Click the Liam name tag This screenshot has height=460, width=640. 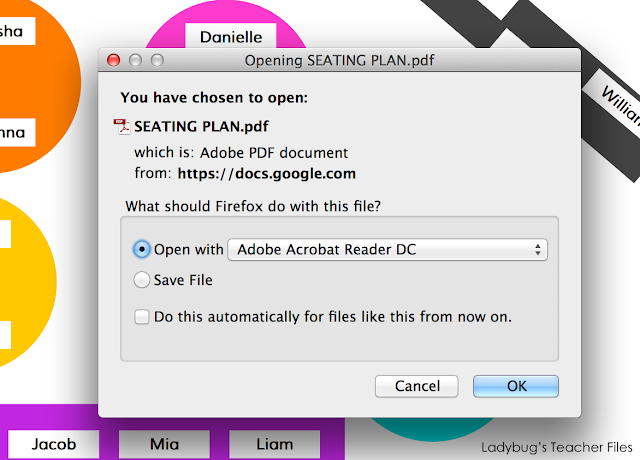275,444
